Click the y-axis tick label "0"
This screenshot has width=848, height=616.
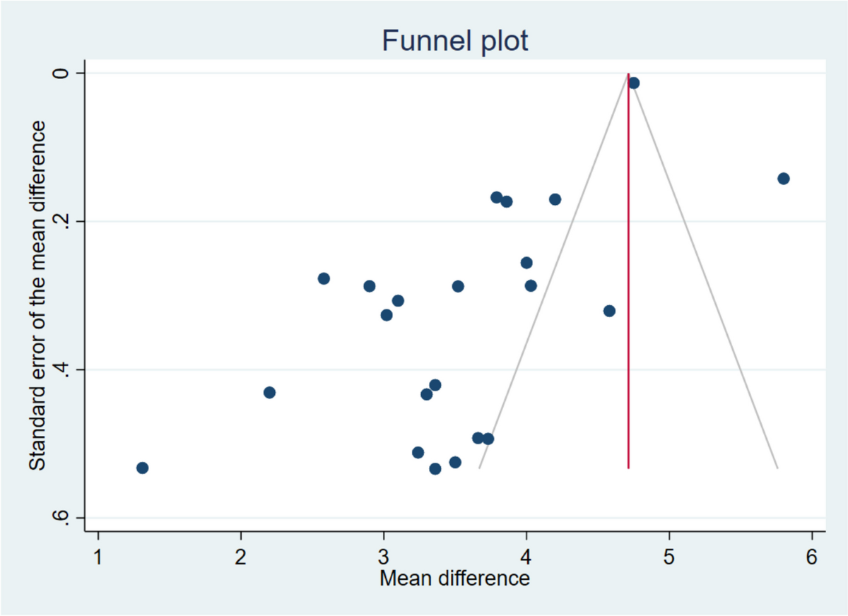pyautogui.click(x=61, y=73)
